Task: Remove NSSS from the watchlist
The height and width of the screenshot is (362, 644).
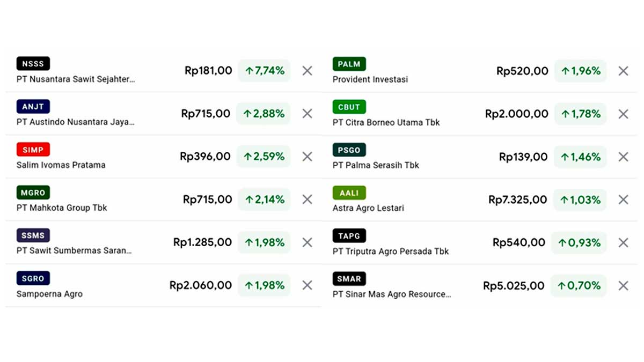Action: (x=307, y=71)
